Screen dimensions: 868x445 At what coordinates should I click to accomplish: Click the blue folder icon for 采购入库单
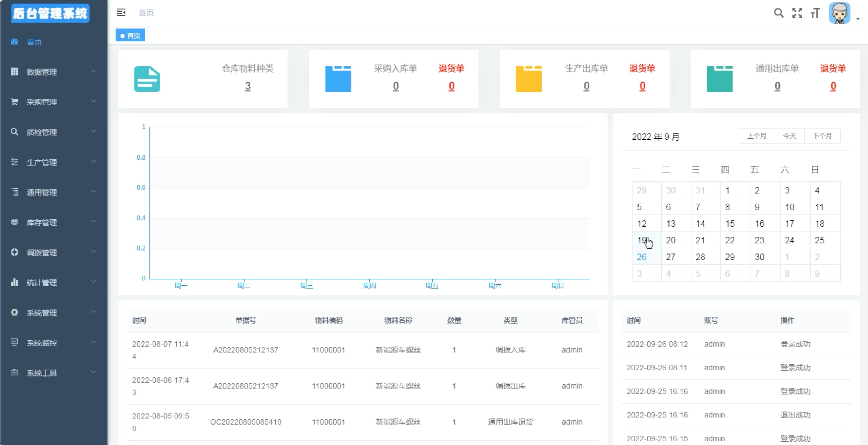[x=338, y=79]
